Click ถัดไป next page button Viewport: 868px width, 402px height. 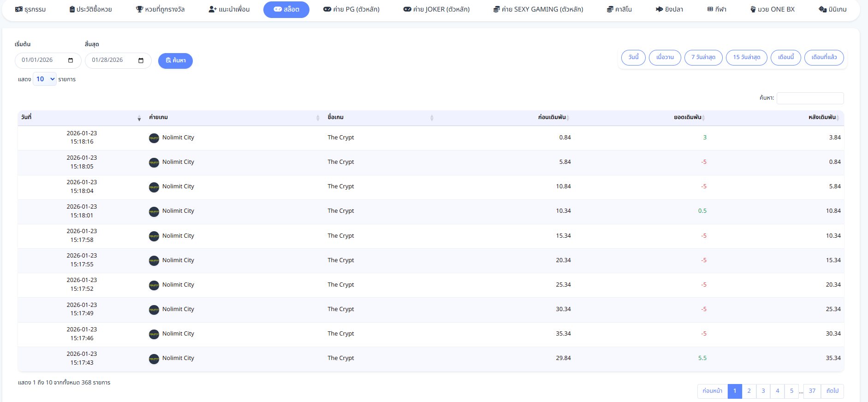click(x=832, y=391)
